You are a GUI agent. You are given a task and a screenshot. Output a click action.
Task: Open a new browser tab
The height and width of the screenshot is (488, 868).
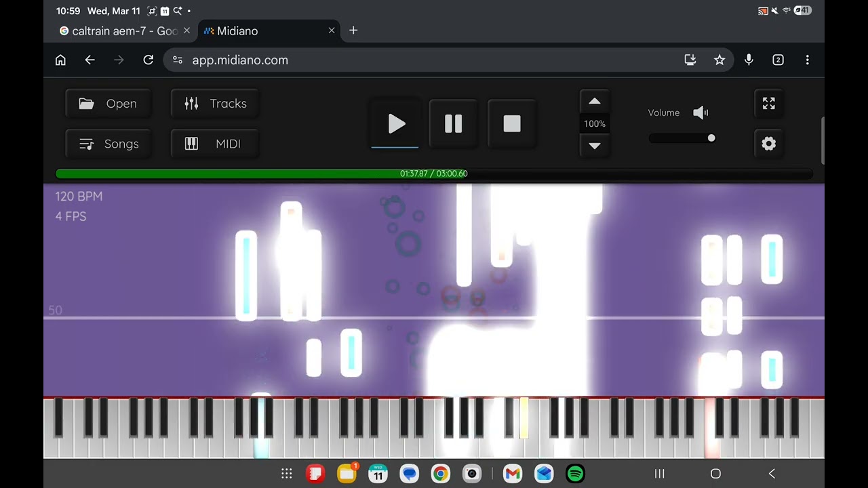(353, 30)
